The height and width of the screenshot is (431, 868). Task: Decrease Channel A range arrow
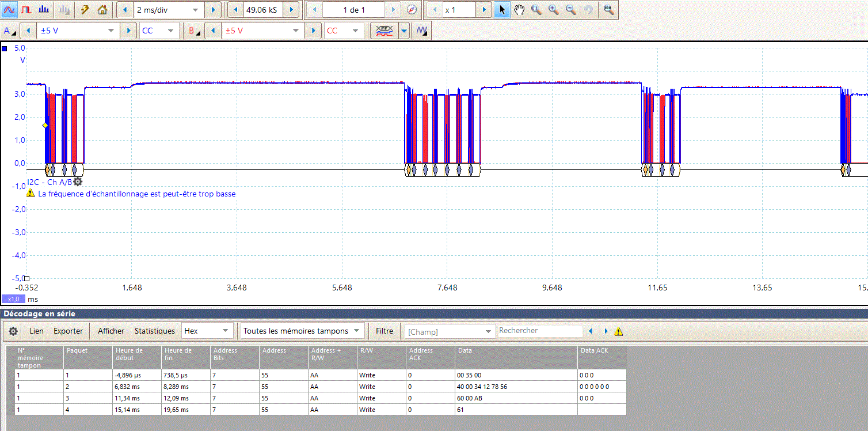28,31
